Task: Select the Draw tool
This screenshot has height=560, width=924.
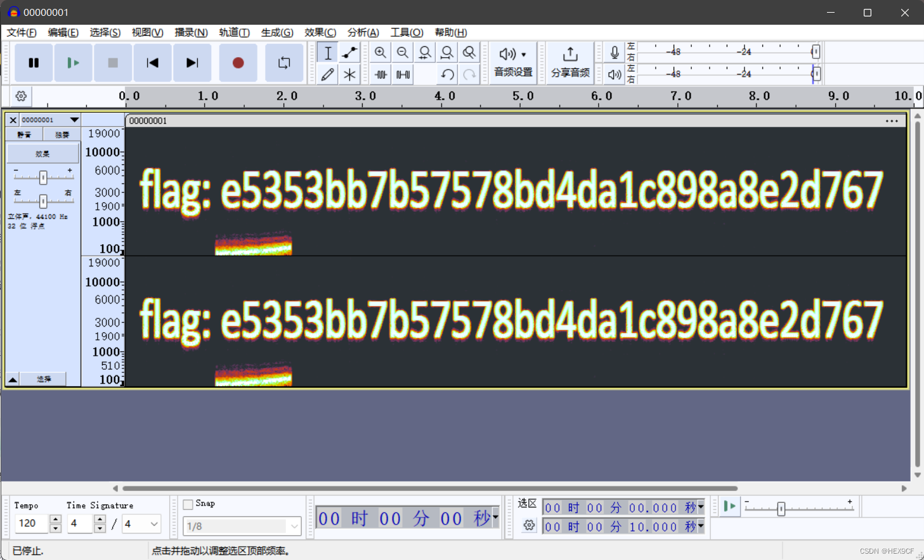Action: coord(328,74)
